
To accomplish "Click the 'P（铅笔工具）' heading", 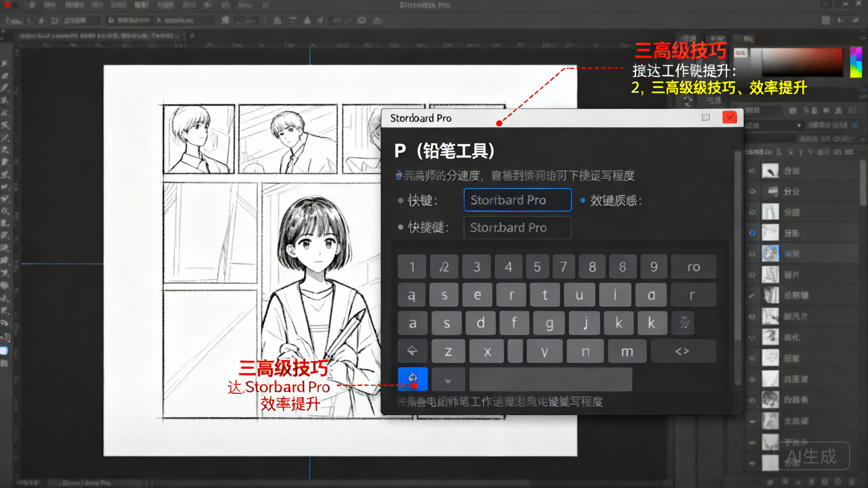I will point(444,150).
